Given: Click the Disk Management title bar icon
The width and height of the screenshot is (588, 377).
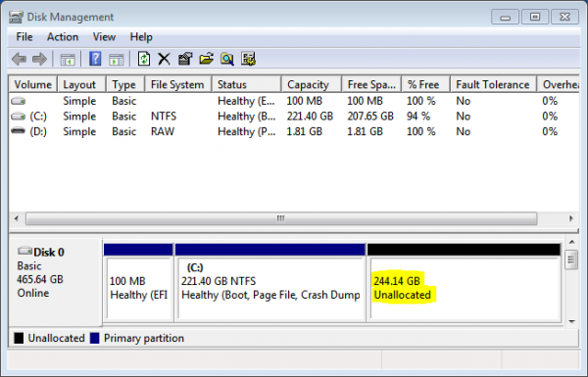Looking at the screenshot, I should [16, 17].
